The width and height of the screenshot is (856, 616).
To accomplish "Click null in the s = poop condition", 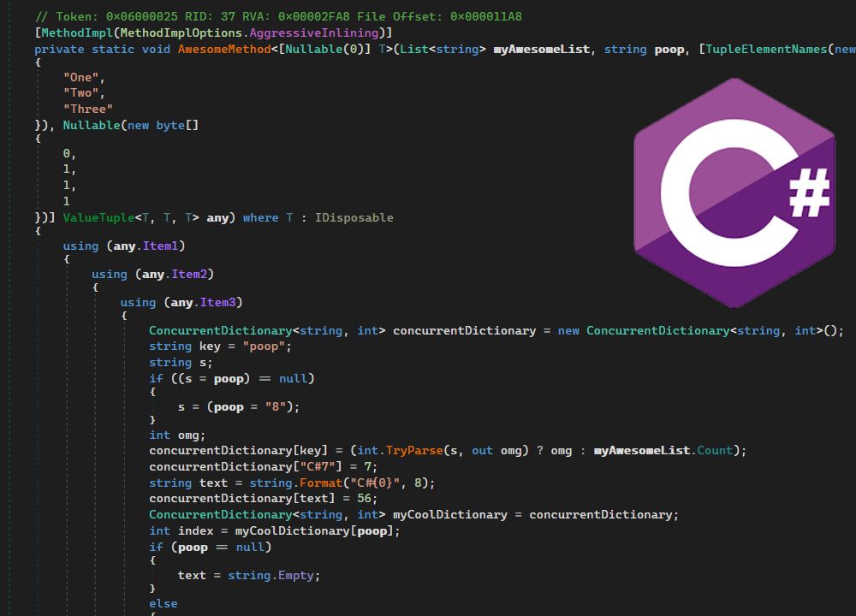I will [x=293, y=379].
